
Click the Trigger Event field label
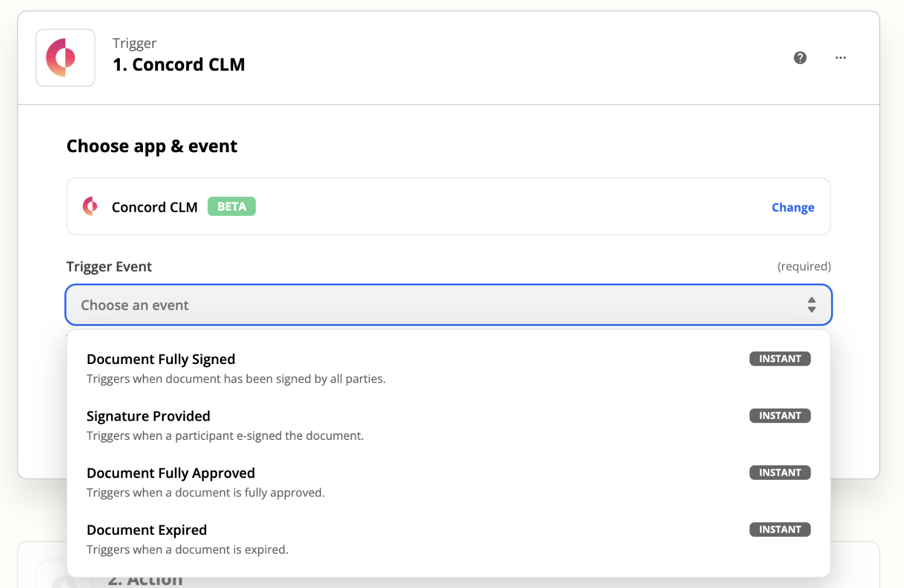pos(109,267)
